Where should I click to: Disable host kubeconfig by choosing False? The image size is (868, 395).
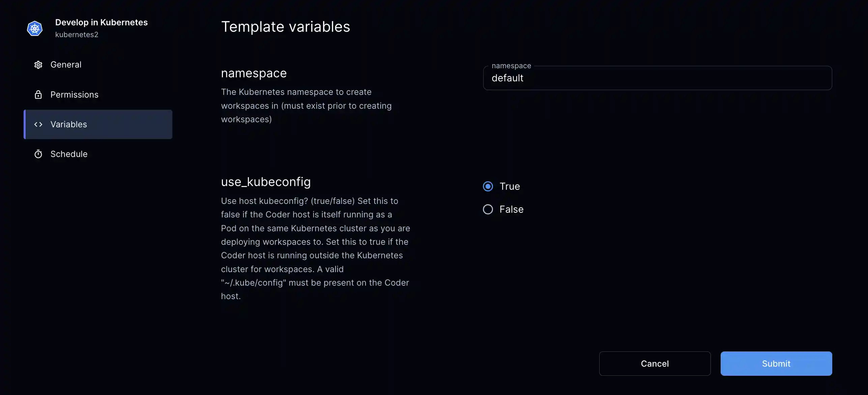coord(488,209)
